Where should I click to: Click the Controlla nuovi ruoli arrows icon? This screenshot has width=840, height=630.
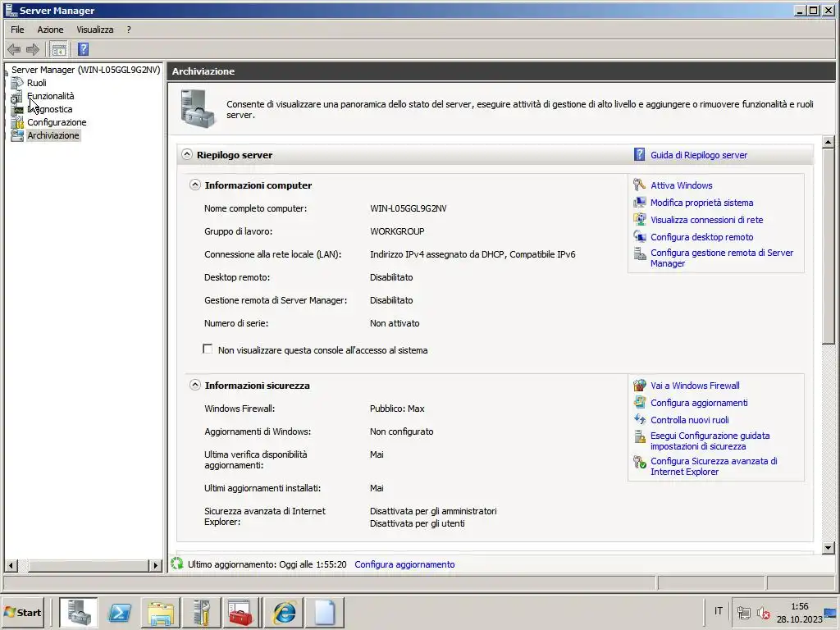tap(639, 419)
